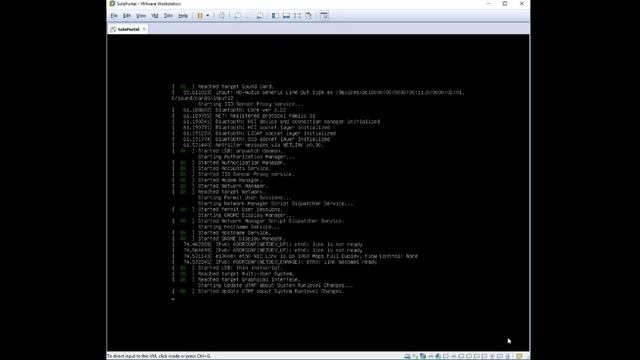Image resolution: width=640 pixels, height=360 pixels.
Task: Open the Edit menu
Action: coord(127,16)
